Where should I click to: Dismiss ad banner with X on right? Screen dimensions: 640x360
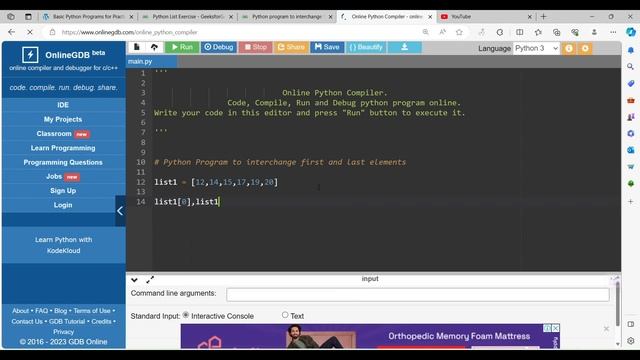pyautogui.click(x=606, y=329)
